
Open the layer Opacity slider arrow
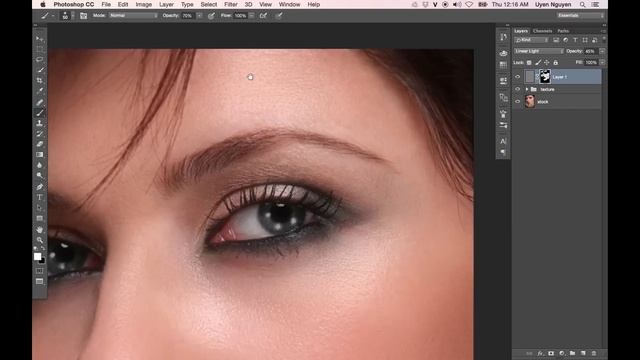coord(602,51)
